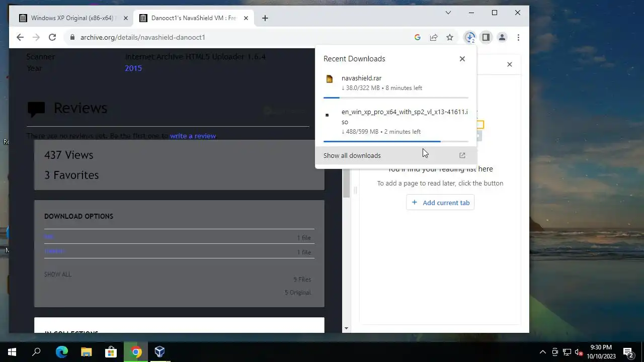Click the side panel resize handle
This screenshot has height=362, width=644.
pyautogui.click(x=355, y=190)
